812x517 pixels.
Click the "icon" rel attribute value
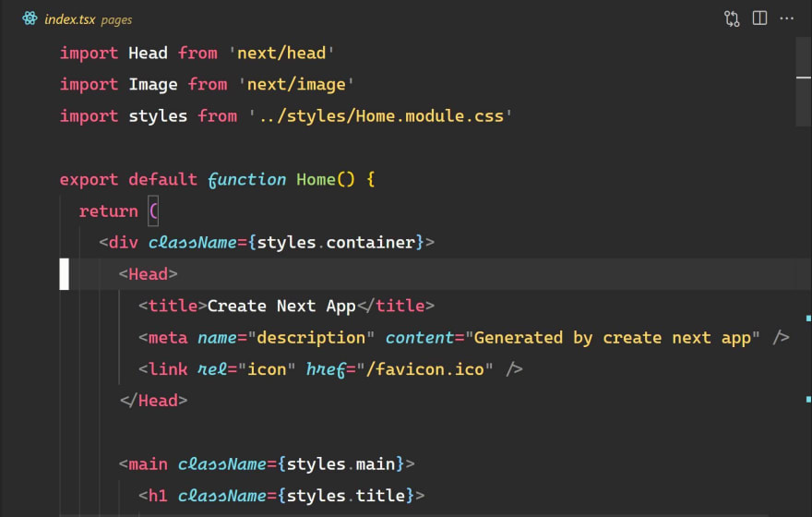pyautogui.click(x=266, y=369)
